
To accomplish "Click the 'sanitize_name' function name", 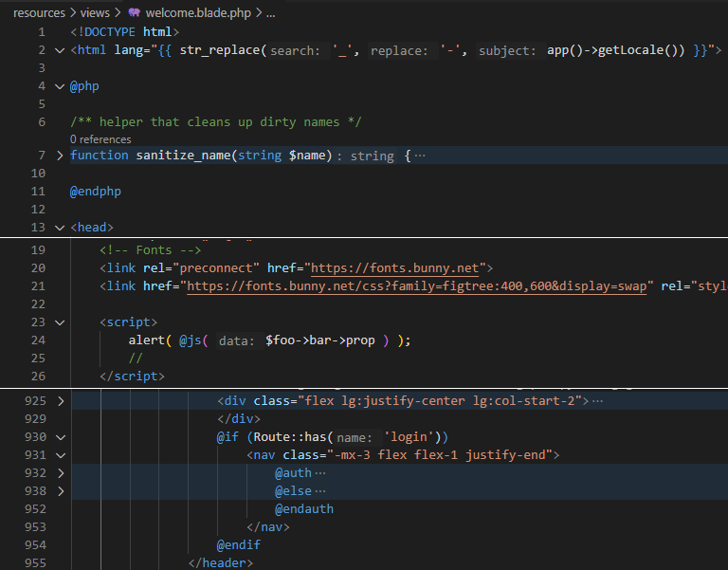I will (x=183, y=156).
